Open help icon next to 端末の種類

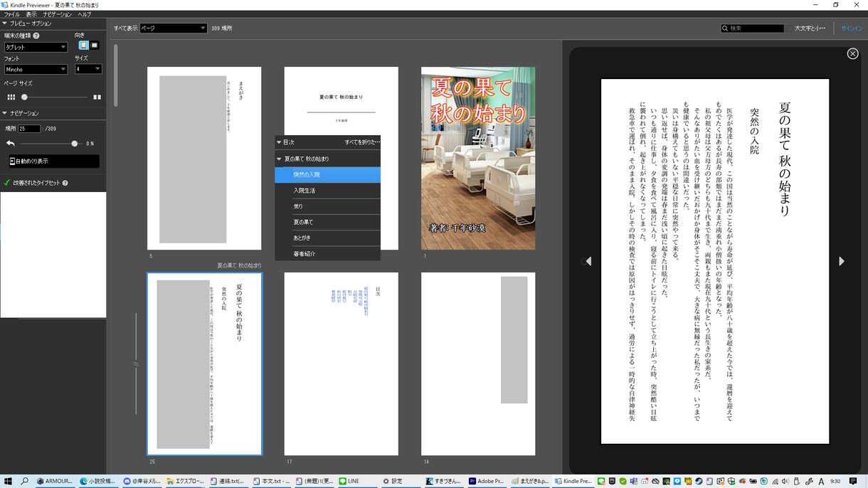[x=36, y=36]
